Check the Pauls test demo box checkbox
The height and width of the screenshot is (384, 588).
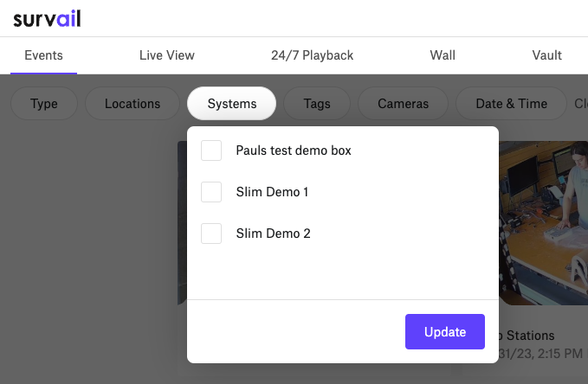211,150
